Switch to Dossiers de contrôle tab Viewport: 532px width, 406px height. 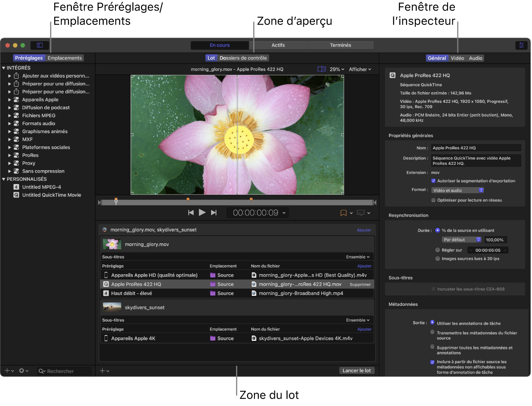[x=243, y=58]
